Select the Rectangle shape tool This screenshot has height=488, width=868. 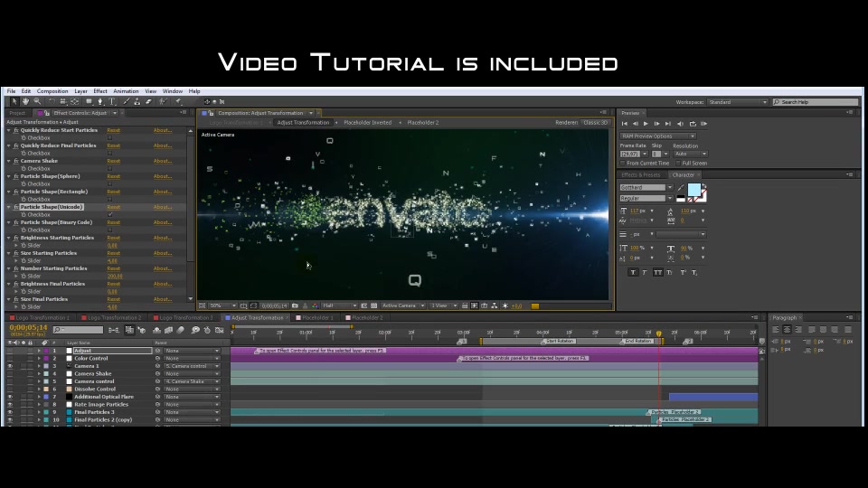point(89,102)
